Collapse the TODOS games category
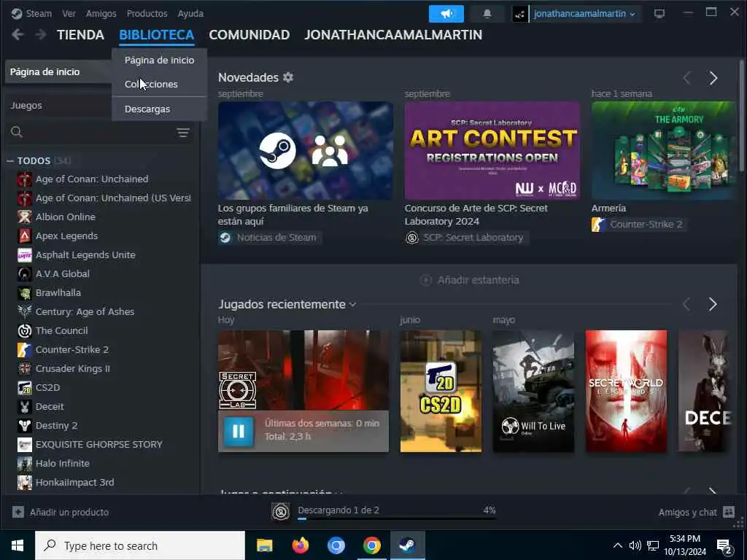747x560 pixels. [10, 161]
